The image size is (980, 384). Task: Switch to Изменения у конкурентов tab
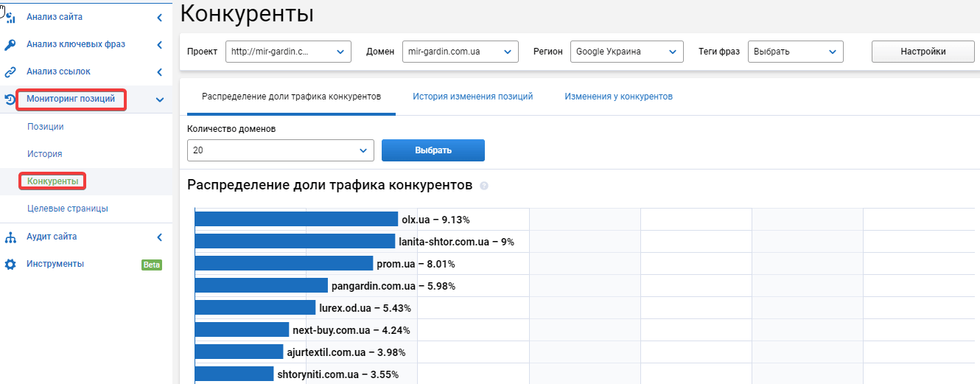click(x=618, y=97)
